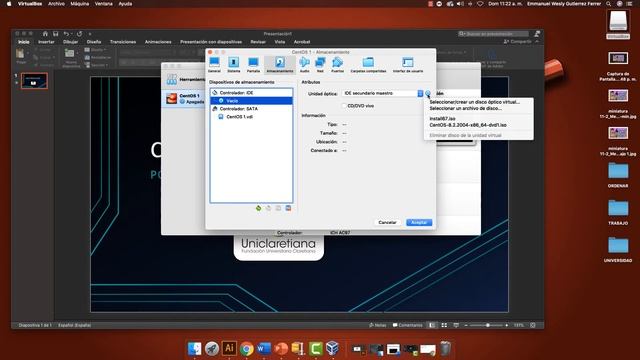This screenshot has width=640, height=360.
Task: Select slide 1 thumbnail in PowerPoint
Action: (x=34, y=81)
